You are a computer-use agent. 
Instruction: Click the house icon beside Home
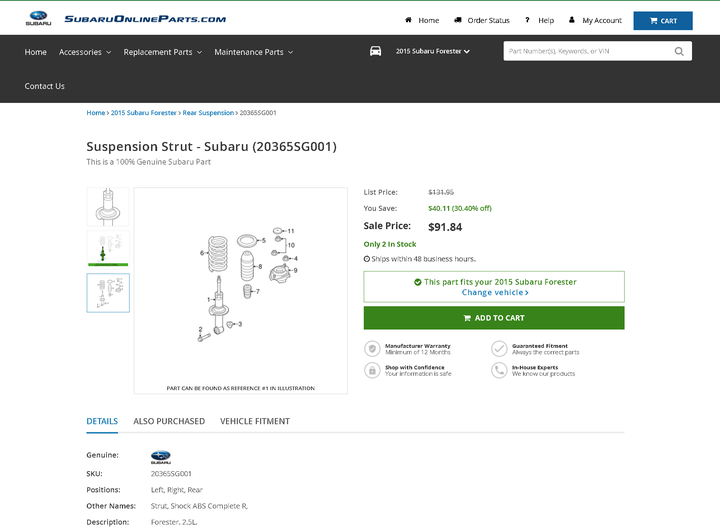pos(408,20)
